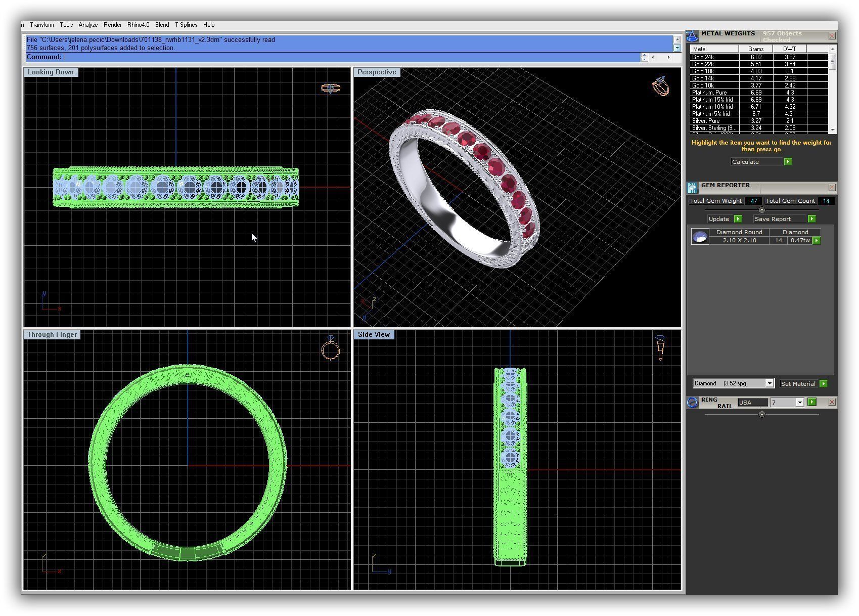
Task: Select the Gold 18k row
Action: 759,71
